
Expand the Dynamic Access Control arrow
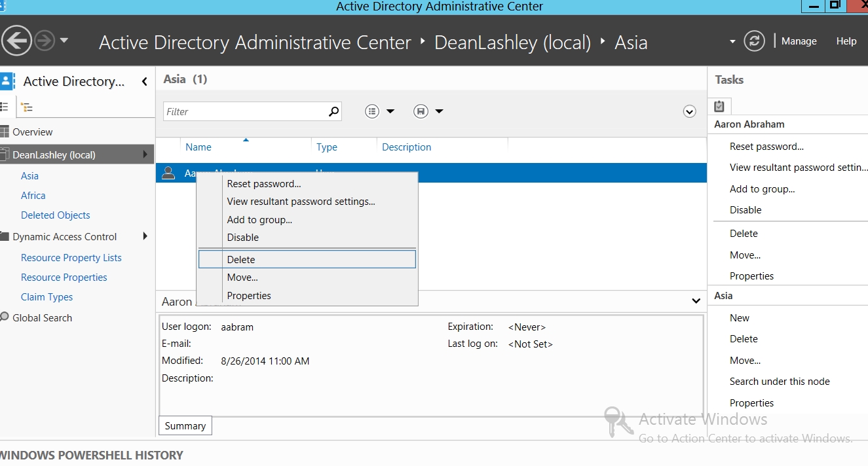point(145,236)
